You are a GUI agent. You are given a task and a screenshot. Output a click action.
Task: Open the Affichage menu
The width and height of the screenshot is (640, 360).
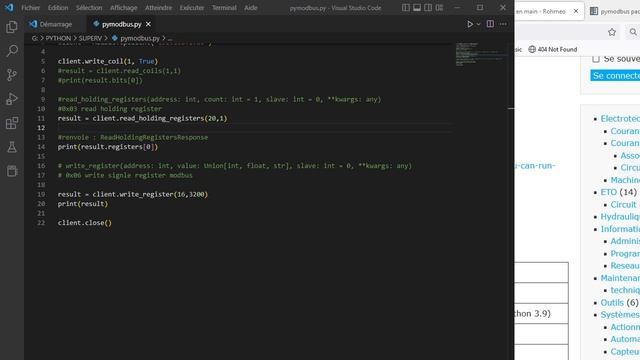[x=123, y=7]
